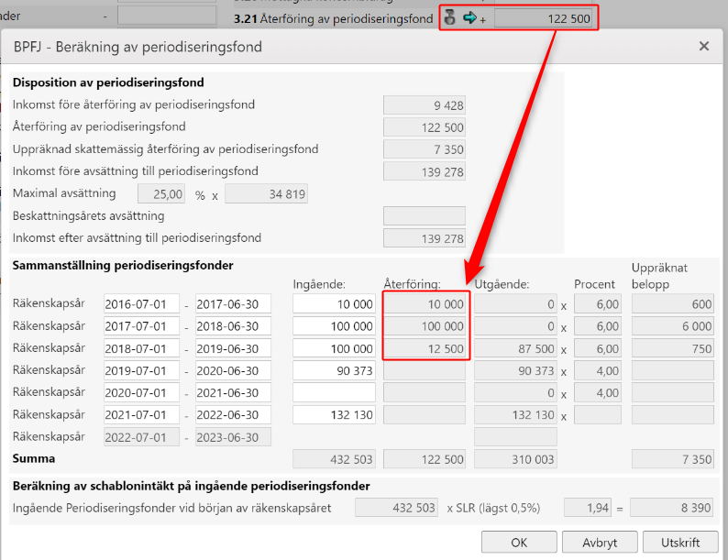The height and width of the screenshot is (560, 728).
Task: Click Summa Återföring total 122 500
Action: 425,459
